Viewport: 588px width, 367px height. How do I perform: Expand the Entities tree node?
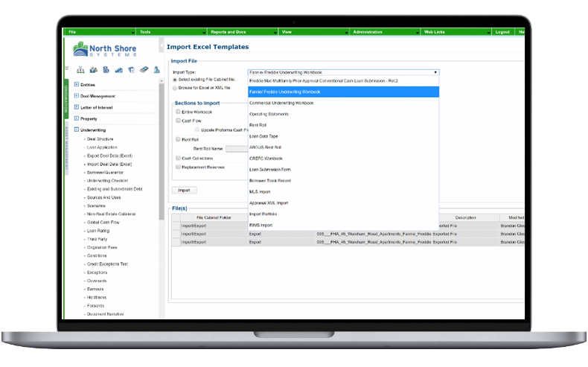pos(77,85)
